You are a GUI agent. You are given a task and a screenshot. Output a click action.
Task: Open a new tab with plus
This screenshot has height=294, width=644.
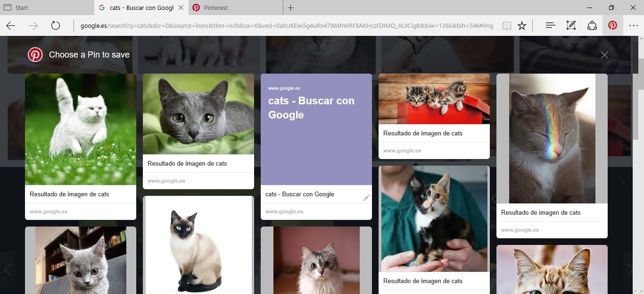(x=291, y=8)
